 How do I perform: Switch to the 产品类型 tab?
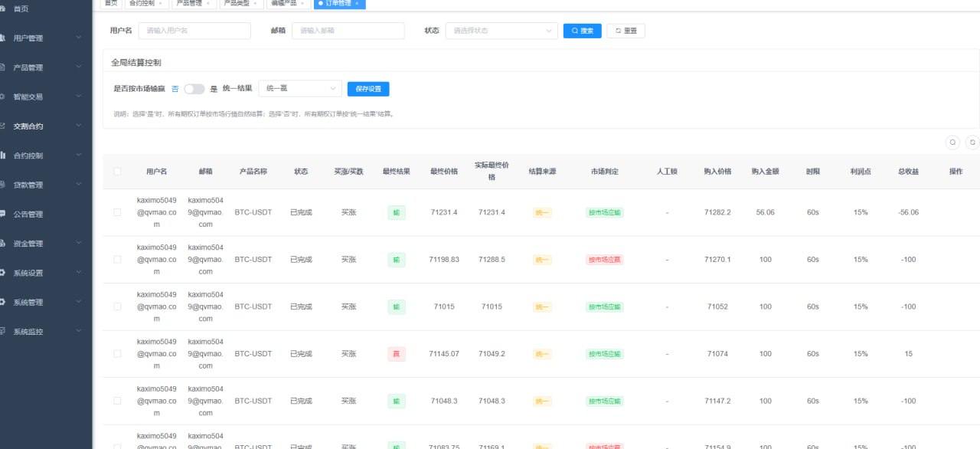[236, 3]
